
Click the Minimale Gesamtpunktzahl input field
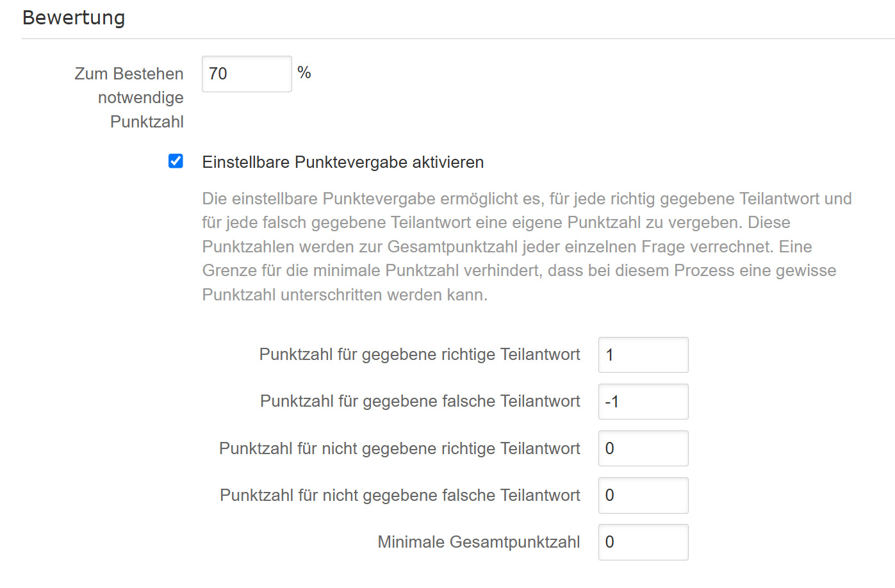coord(643,542)
